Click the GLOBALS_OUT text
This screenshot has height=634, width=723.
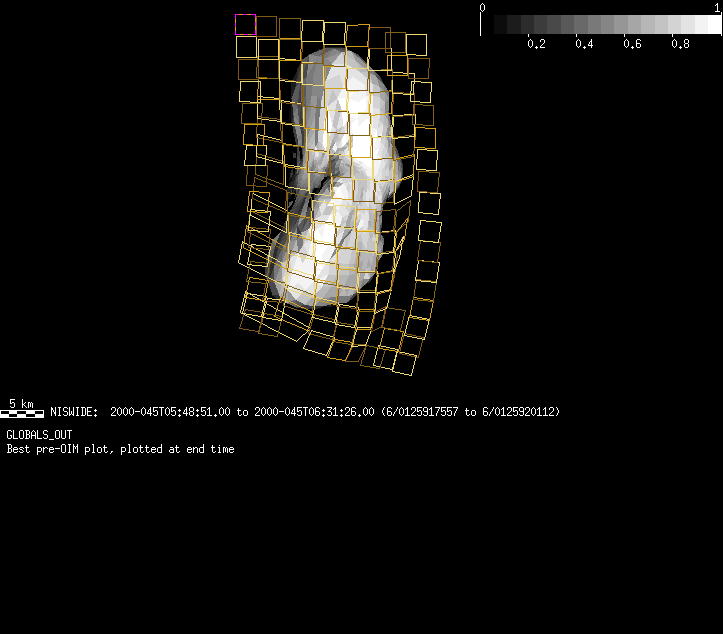39,435
